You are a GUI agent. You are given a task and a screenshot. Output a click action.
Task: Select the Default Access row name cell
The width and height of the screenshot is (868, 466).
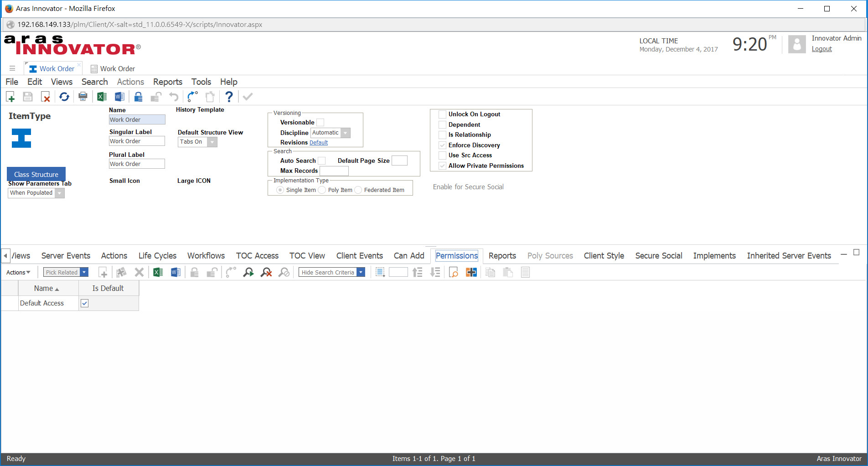(48, 303)
